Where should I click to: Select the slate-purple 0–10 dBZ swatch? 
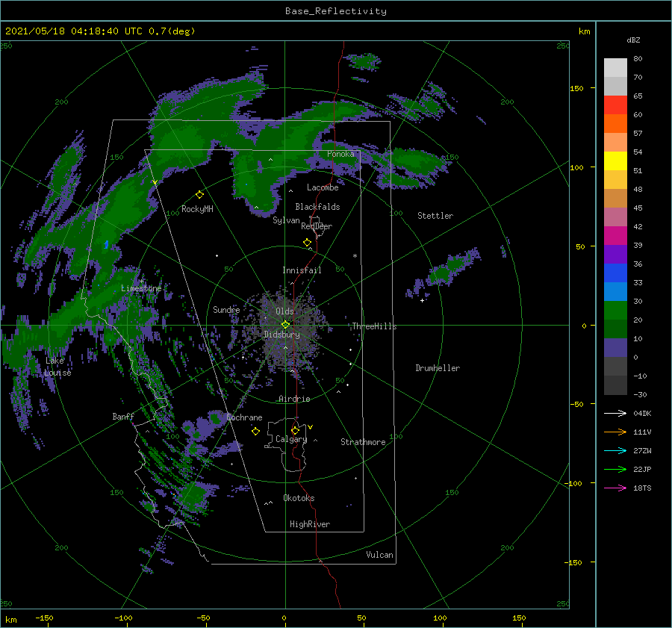pos(615,348)
